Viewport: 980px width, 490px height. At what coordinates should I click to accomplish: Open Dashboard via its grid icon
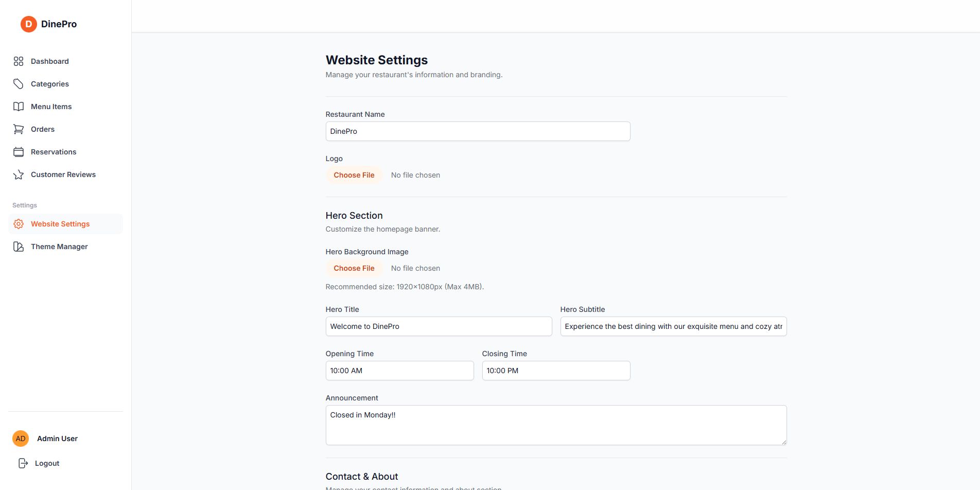click(19, 61)
